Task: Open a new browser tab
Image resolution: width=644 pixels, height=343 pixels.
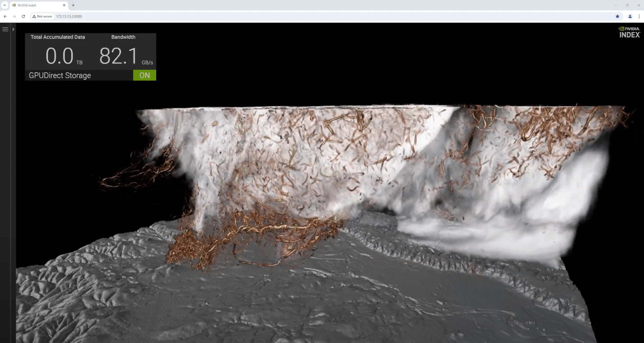Action: (x=73, y=5)
